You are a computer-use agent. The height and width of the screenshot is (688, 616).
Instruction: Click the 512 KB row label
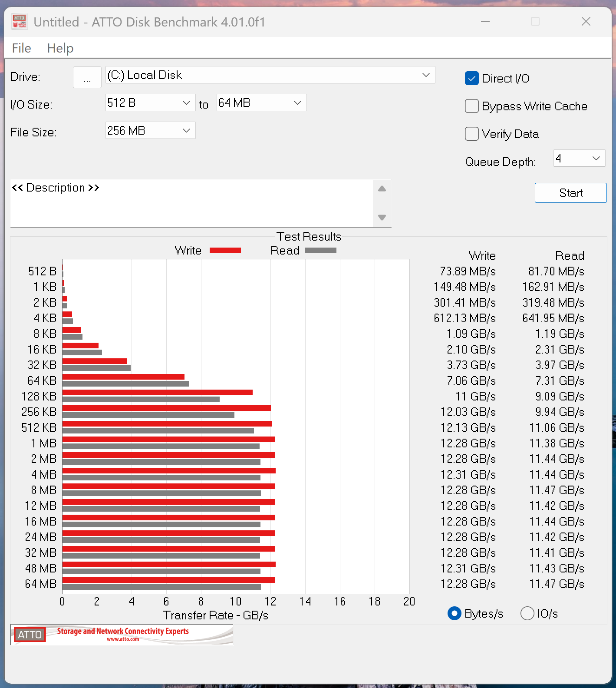click(x=39, y=428)
